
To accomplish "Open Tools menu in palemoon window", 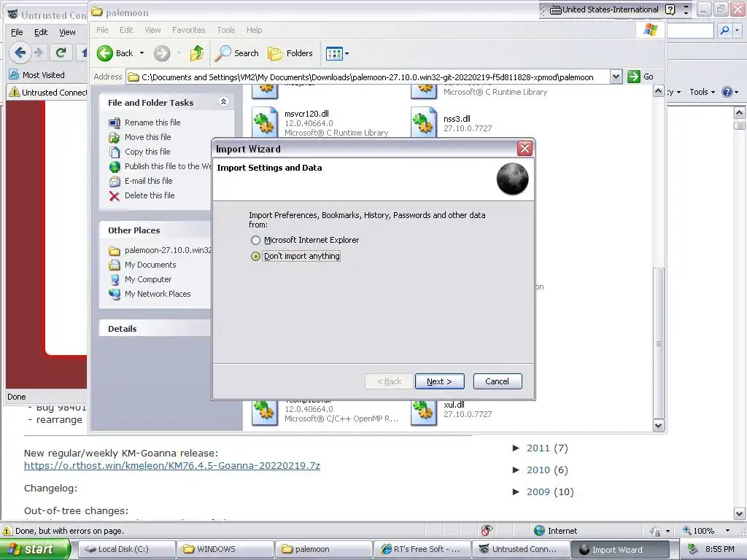I will point(226,30).
